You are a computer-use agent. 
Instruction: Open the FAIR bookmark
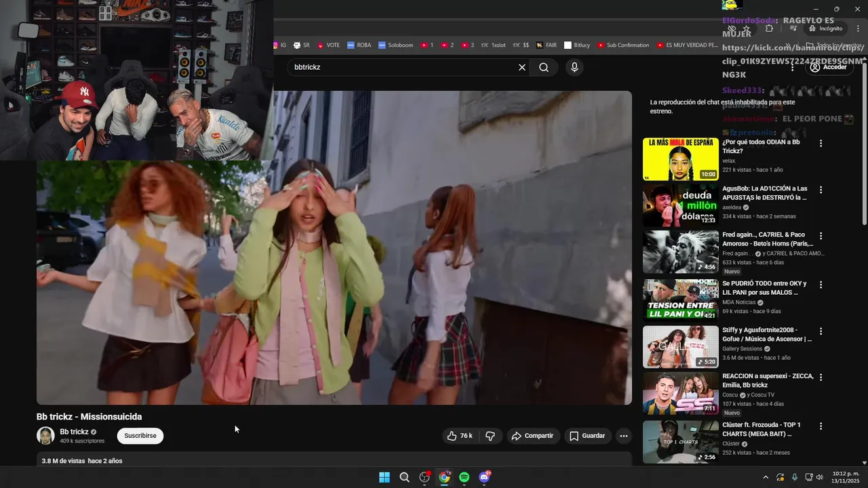(546, 45)
